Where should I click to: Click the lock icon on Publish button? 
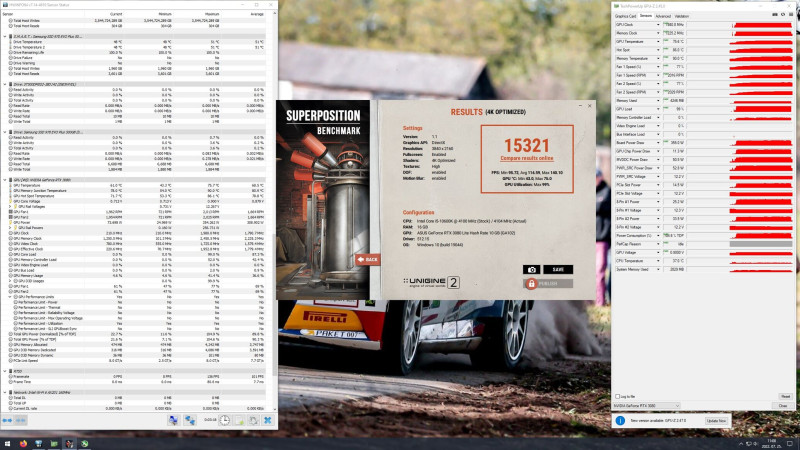[531, 284]
